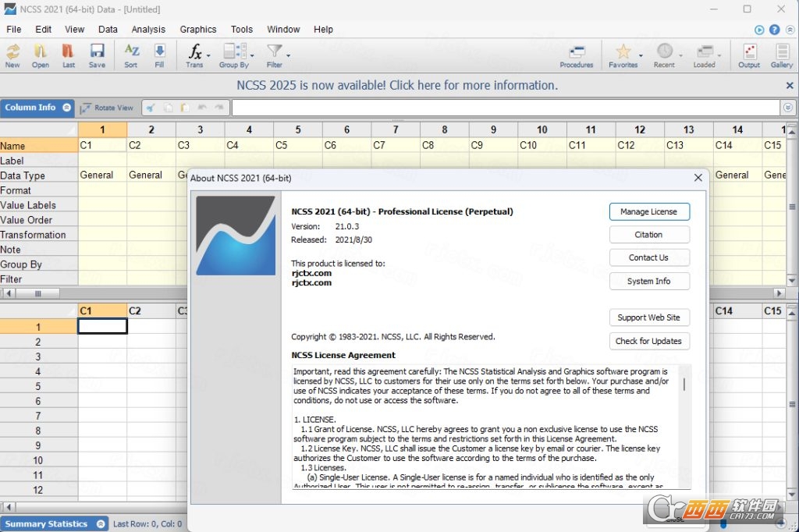Click the Filter funnel icon
The image size is (799, 532).
(274, 55)
